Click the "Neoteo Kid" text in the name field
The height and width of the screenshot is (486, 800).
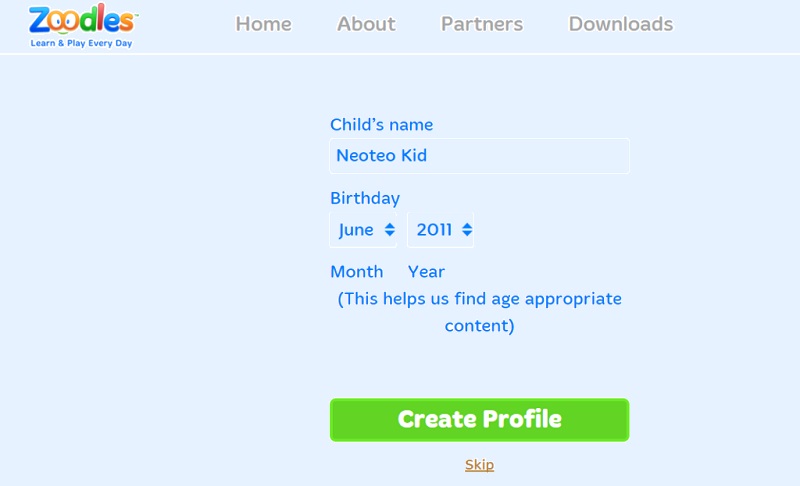pos(381,156)
